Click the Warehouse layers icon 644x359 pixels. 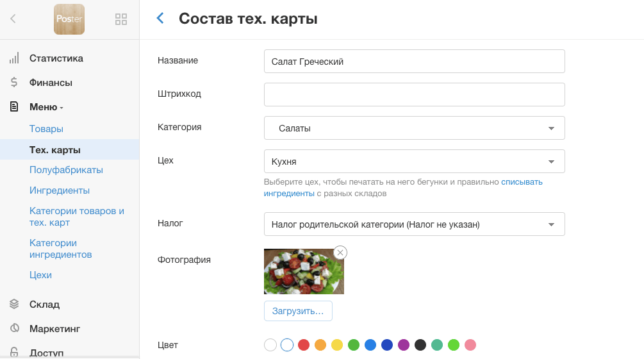14,305
